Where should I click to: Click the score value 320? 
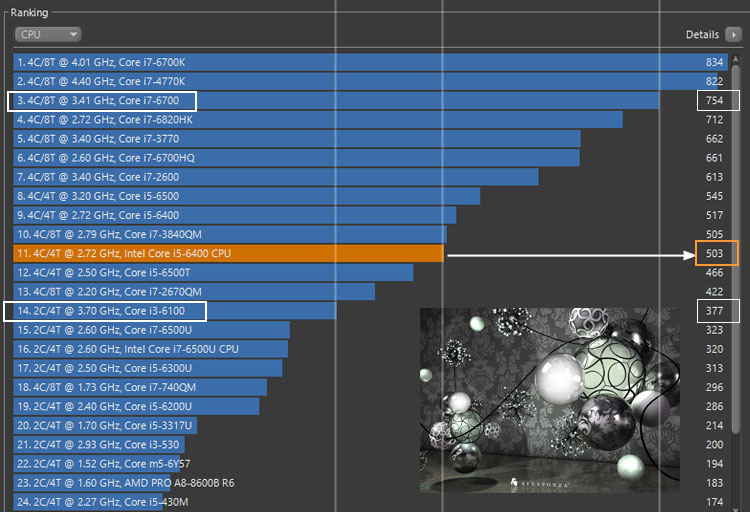pos(714,349)
